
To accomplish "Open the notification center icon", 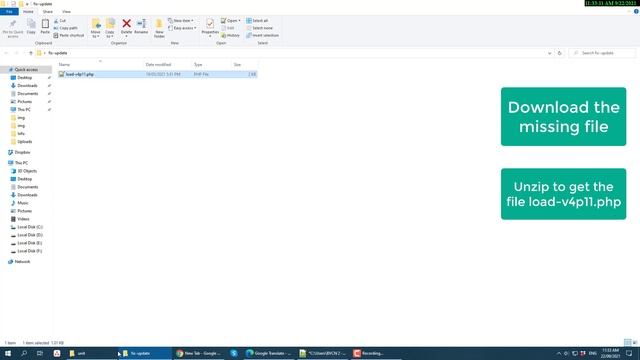I will pyautogui.click(x=629, y=353).
